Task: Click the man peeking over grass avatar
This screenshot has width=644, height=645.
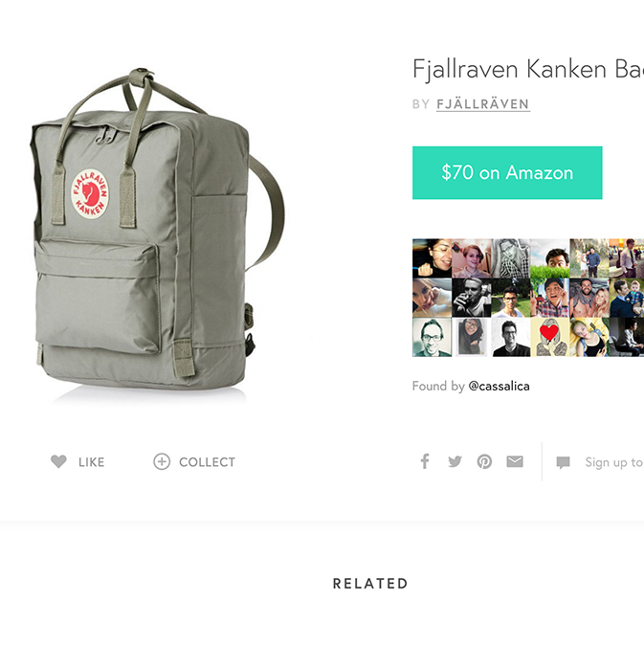Action: tap(550, 258)
